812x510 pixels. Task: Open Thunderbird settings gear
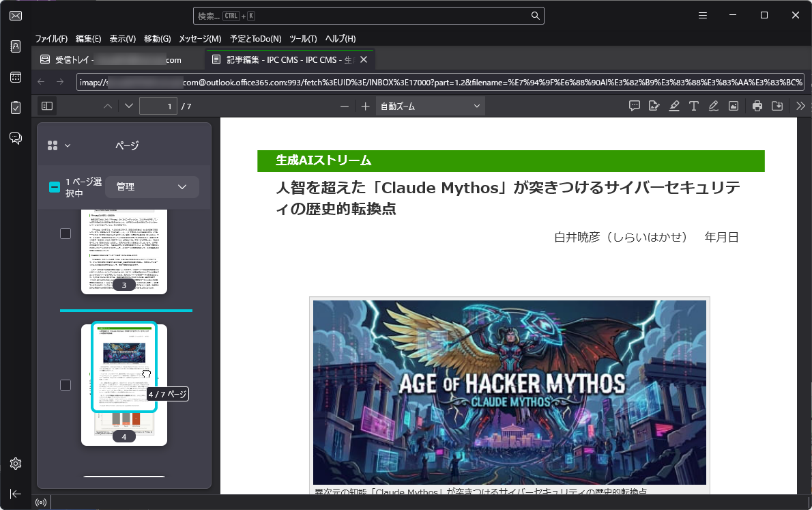coord(15,463)
